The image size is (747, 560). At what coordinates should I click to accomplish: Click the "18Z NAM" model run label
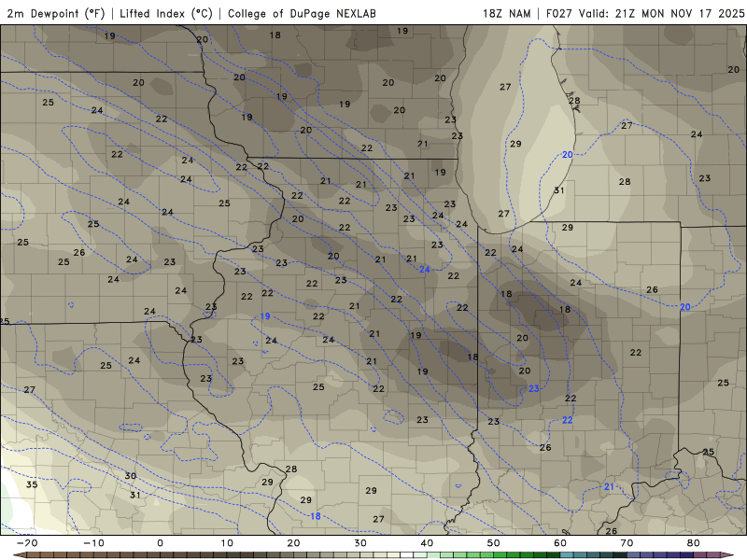pos(506,13)
